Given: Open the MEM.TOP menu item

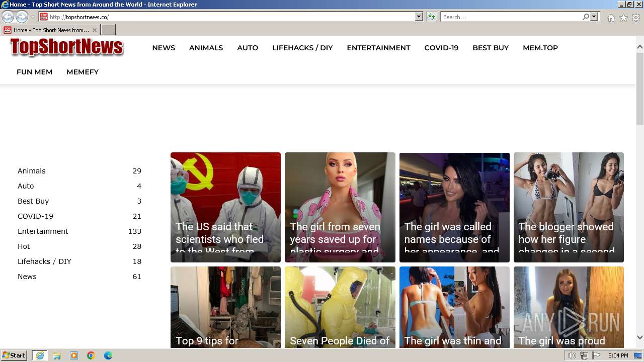Looking at the screenshot, I should [540, 48].
